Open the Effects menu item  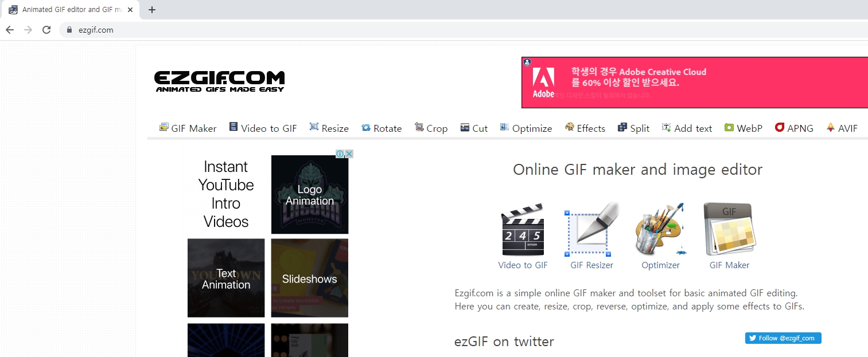585,128
